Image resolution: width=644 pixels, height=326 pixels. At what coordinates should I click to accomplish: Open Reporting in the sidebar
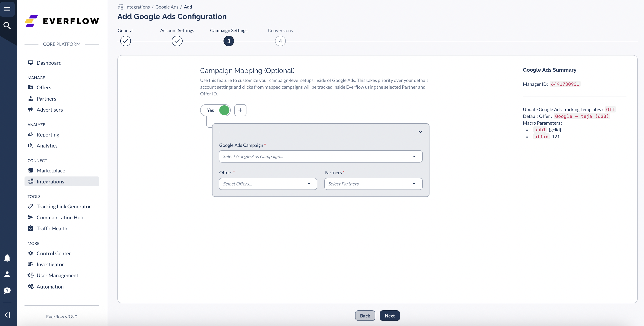click(62, 134)
